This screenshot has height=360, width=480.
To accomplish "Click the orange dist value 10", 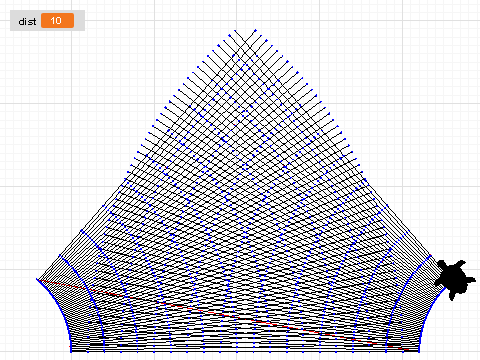I will click(x=57, y=21).
